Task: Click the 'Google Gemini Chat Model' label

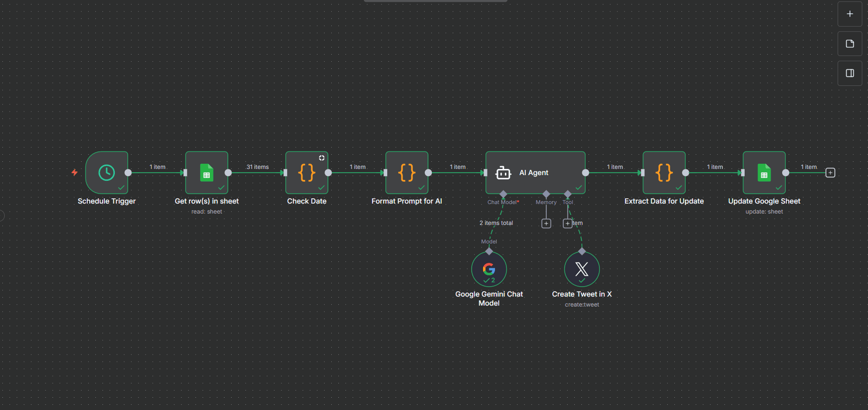Action: [x=489, y=298]
